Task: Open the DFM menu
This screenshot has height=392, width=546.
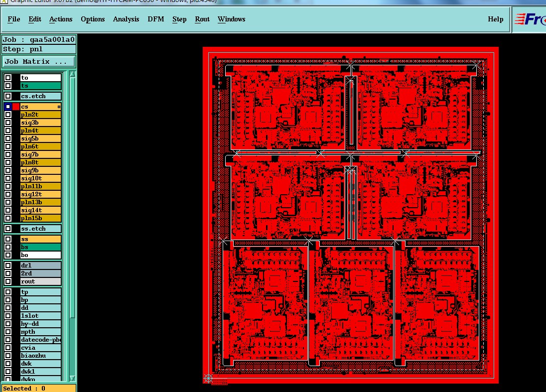Action: [155, 19]
